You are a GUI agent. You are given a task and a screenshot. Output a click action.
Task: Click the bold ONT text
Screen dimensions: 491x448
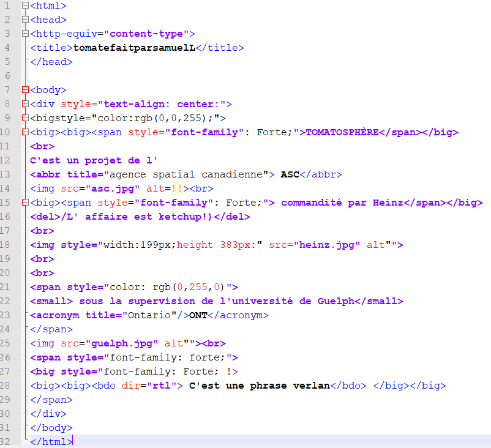pyautogui.click(x=198, y=315)
